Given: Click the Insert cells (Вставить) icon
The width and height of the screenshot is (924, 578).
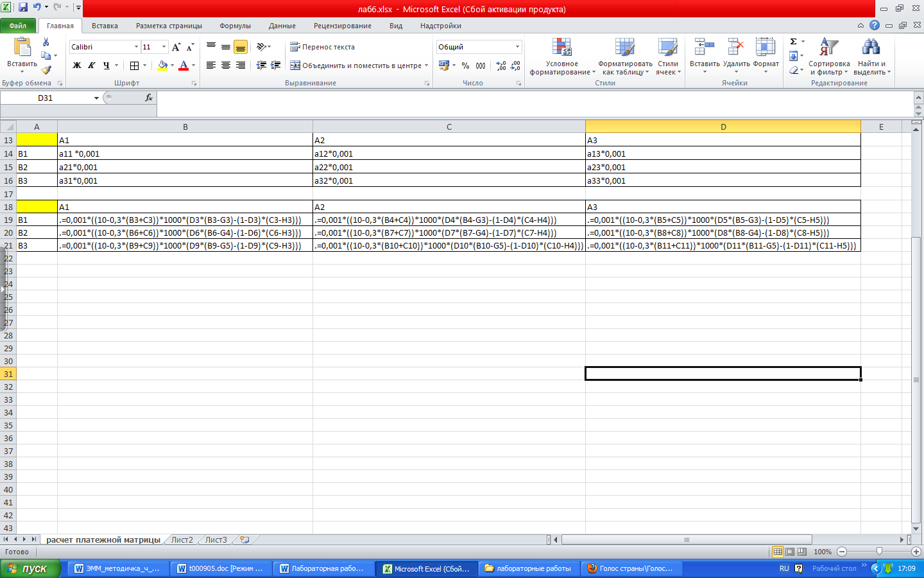Looking at the screenshot, I should 705,48.
